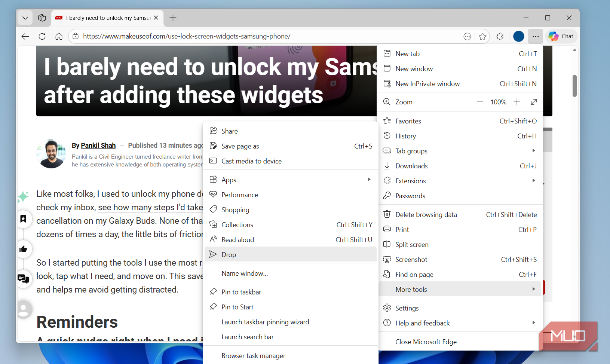Expand the Tab groups submenu
This screenshot has width=610, height=364.
pos(460,151)
